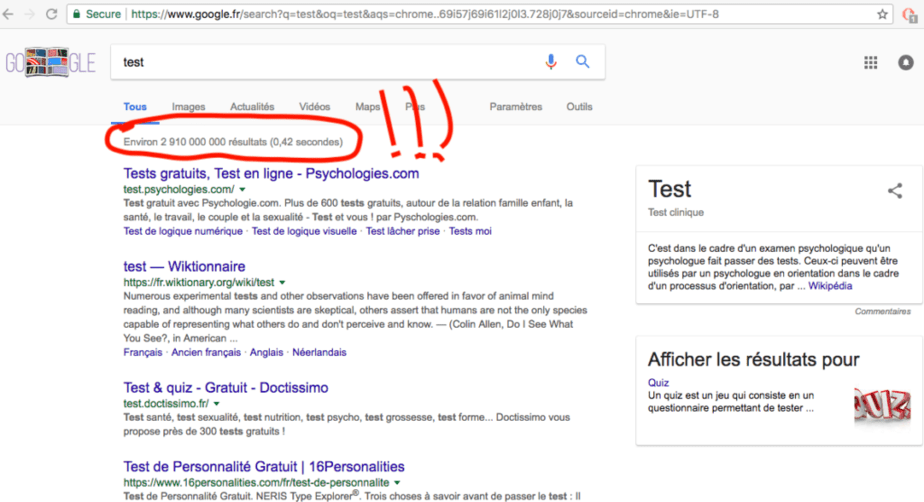Screen dimensions: 924x502
Task: Click the browser back arrow
Action: [12, 15]
